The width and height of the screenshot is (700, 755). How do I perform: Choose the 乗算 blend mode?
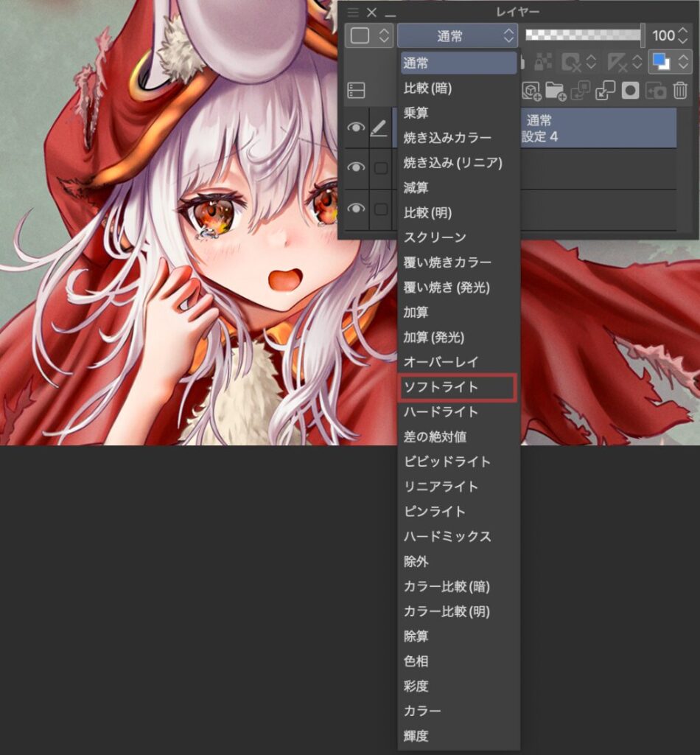[458, 113]
